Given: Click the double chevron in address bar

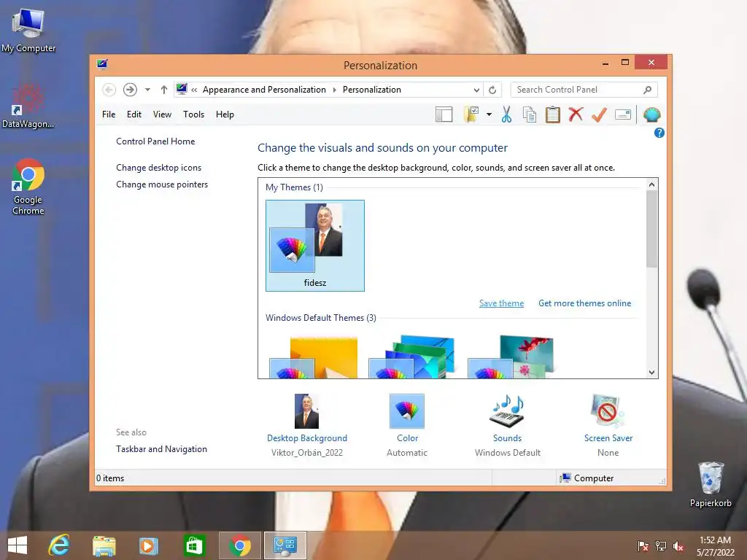Looking at the screenshot, I should [194, 90].
